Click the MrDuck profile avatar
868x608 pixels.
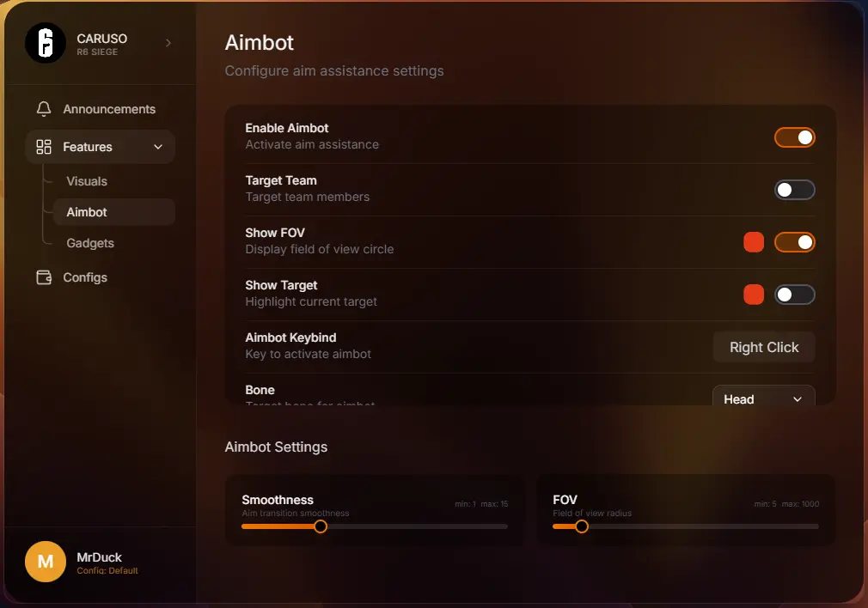[x=46, y=562]
